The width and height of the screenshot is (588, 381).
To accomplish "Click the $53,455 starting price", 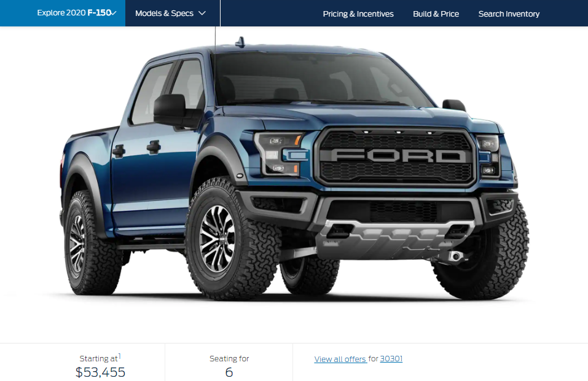I will 101,372.
